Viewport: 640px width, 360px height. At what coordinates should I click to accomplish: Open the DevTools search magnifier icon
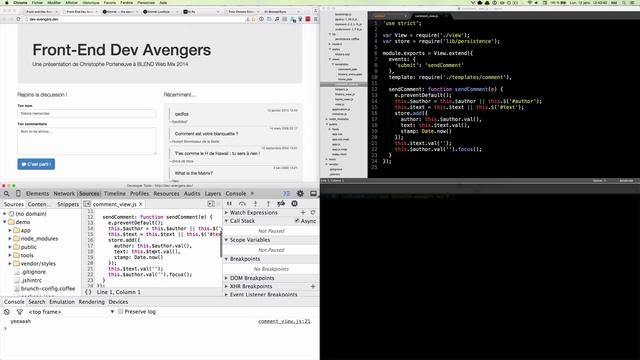point(7,193)
